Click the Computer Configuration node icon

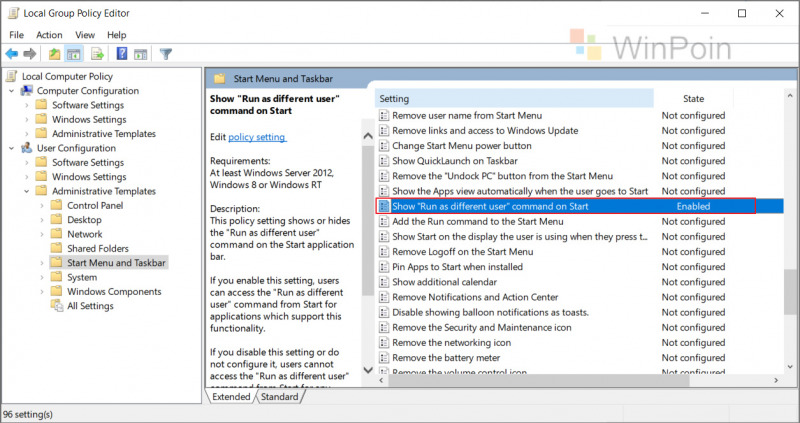[27, 91]
